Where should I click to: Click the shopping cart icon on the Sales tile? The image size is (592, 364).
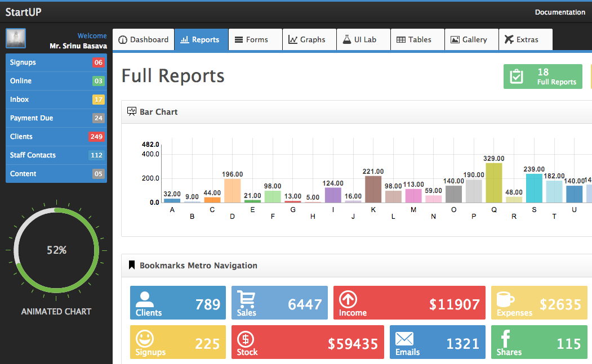[x=247, y=298]
